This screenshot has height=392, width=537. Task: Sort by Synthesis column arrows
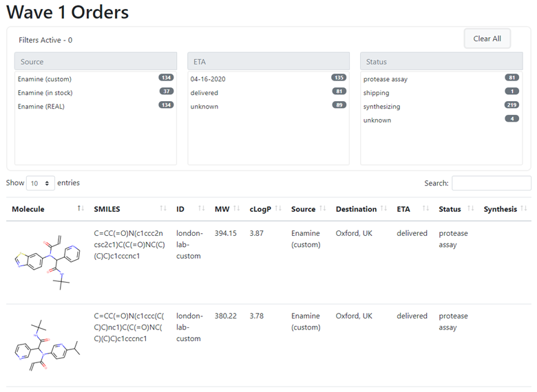[524, 209]
